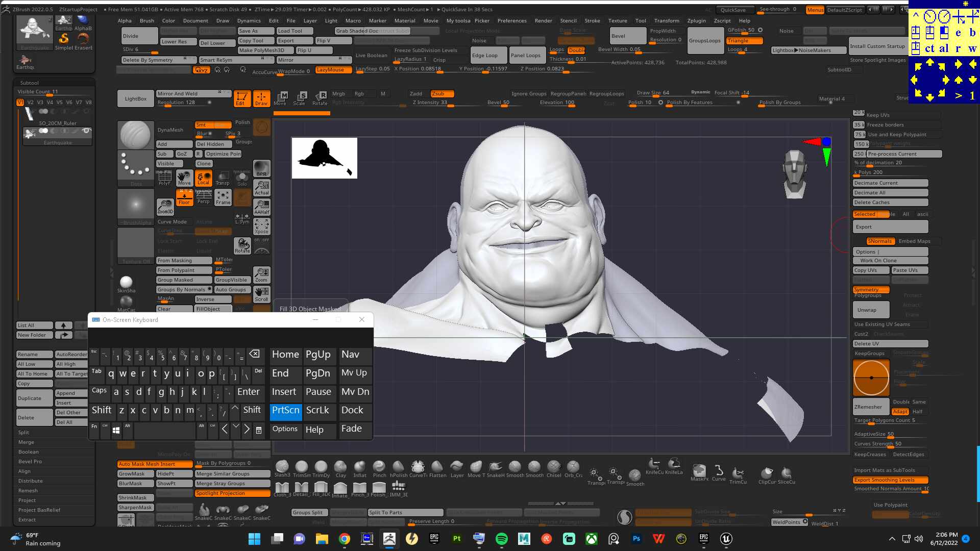This screenshot has width=980, height=551.
Task: Open the Xpose view icon
Action: point(262,226)
